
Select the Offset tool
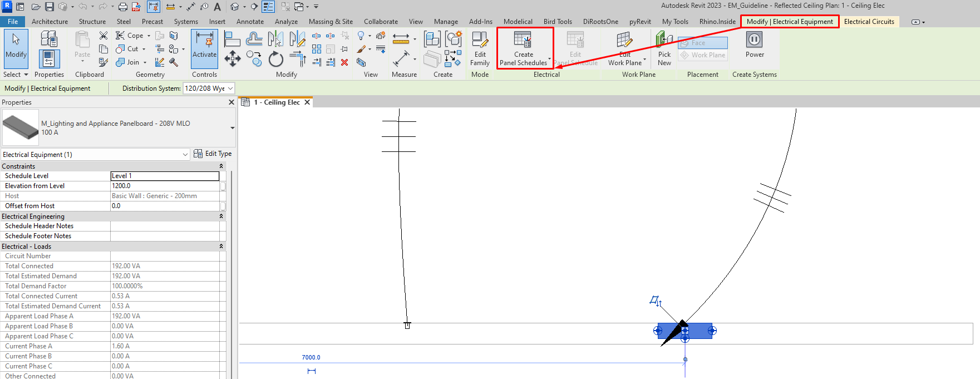point(254,39)
